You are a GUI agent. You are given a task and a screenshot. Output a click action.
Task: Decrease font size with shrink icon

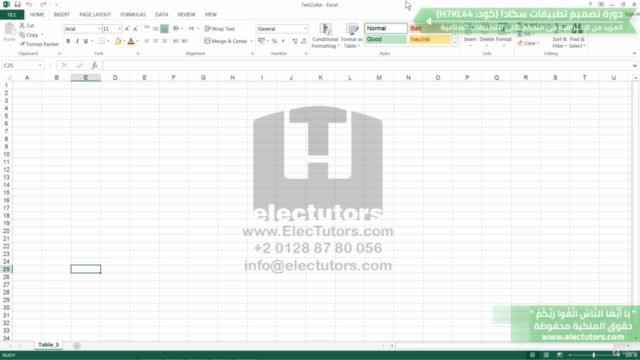[x=136, y=29]
